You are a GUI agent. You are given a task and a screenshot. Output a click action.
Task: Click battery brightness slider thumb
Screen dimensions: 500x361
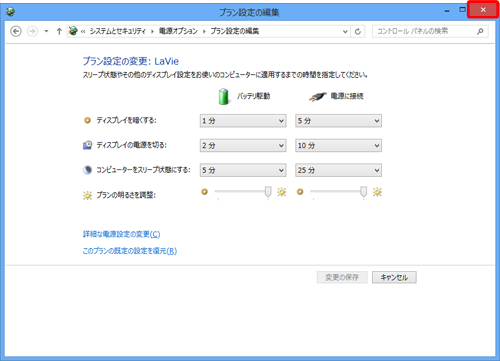click(x=268, y=192)
